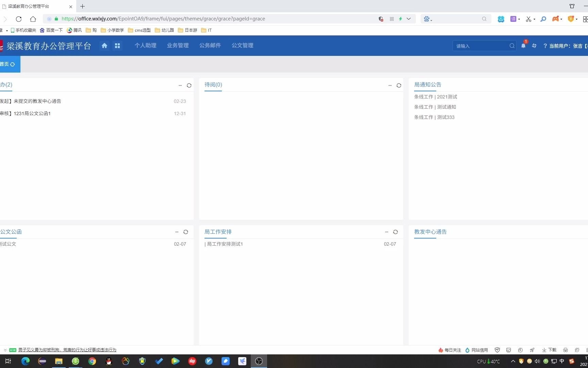The height and width of the screenshot is (368, 588).
Task: Open 1231局公文公函1 item
Action: [32, 113]
